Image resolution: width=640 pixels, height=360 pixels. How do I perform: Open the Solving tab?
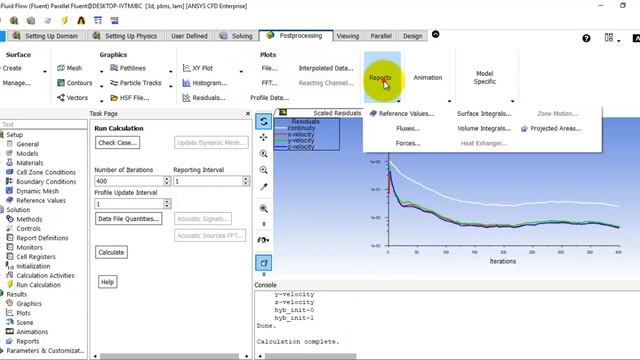[x=236, y=36]
